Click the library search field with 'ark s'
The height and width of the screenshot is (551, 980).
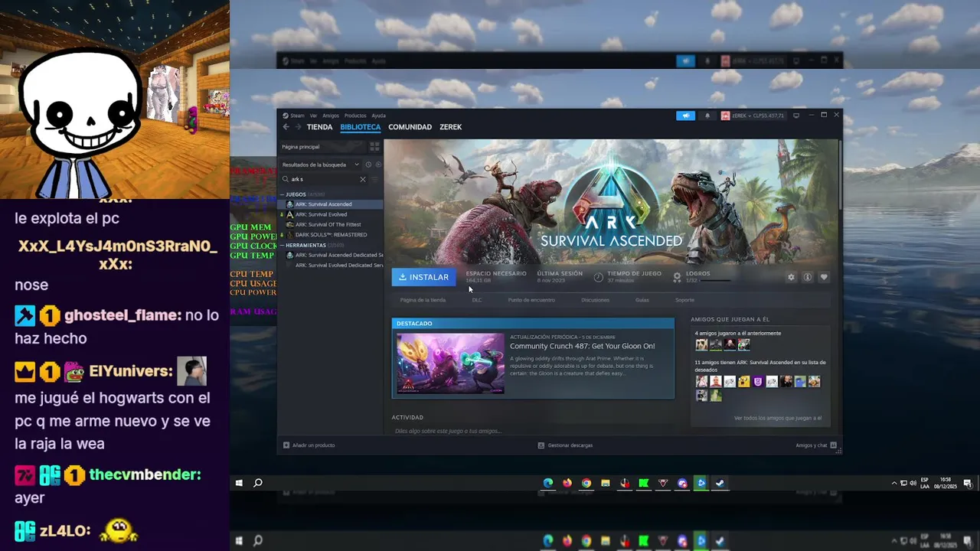tap(324, 179)
